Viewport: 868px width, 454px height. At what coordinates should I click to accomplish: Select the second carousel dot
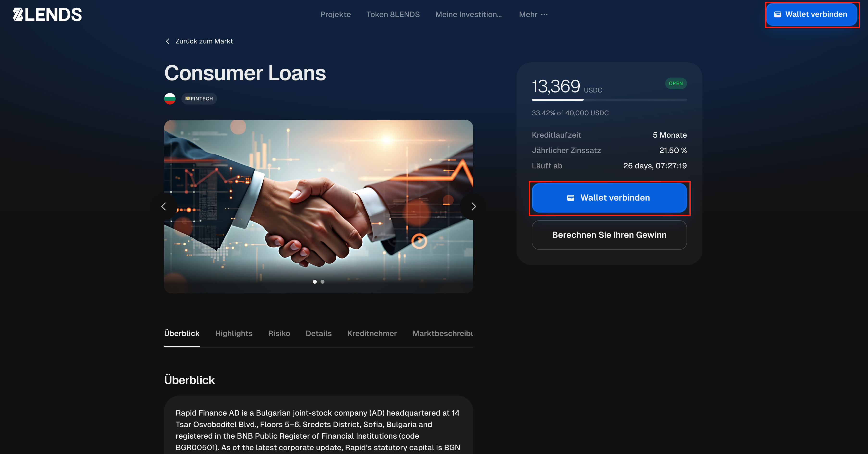pos(322,282)
